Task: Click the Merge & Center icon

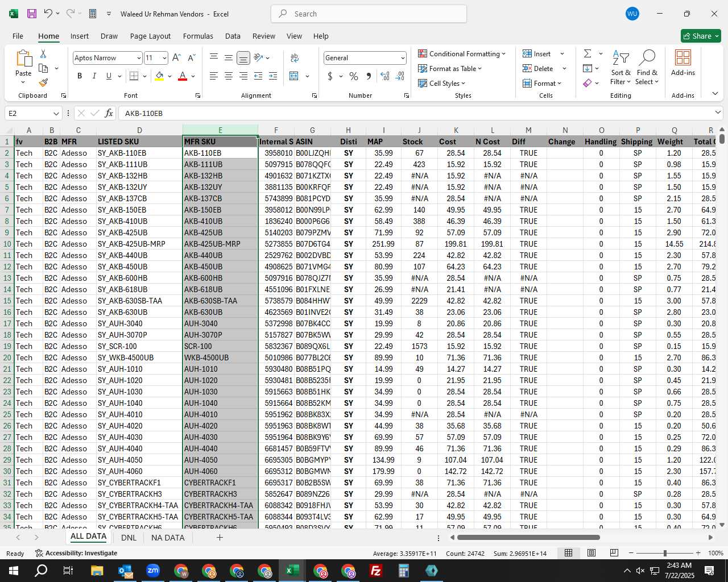Action: click(294, 76)
